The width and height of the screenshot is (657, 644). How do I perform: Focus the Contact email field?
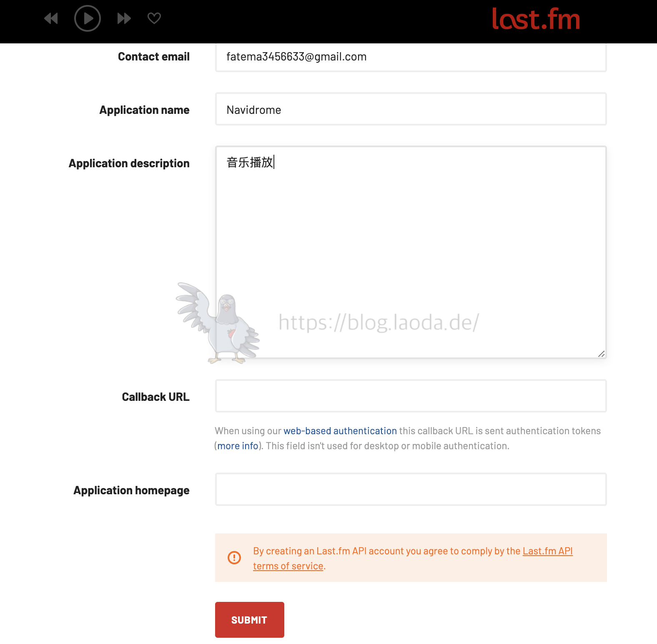click(411, 57)
